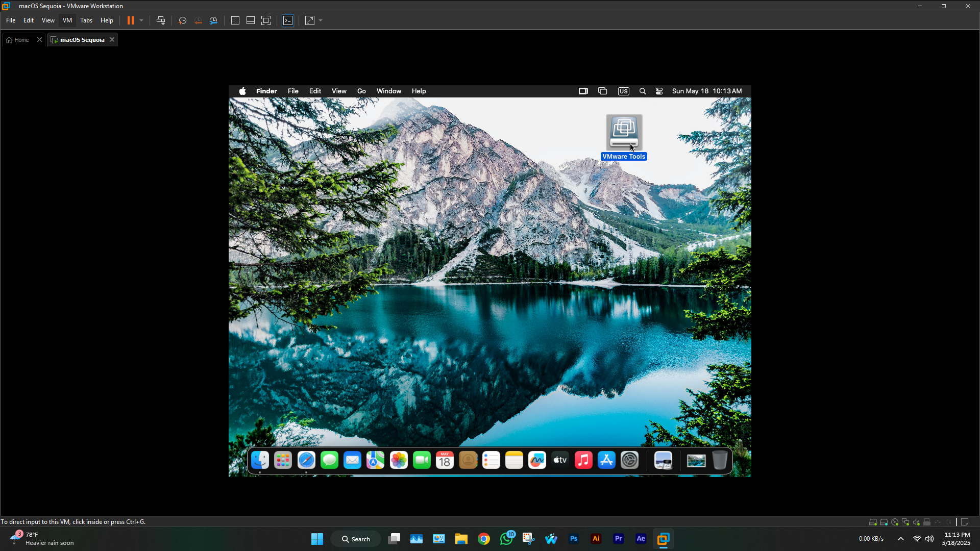Viewport: 980px width, 551px height.
Task: Expand power options dropdown arrow
Action: (x=141, y=20)
